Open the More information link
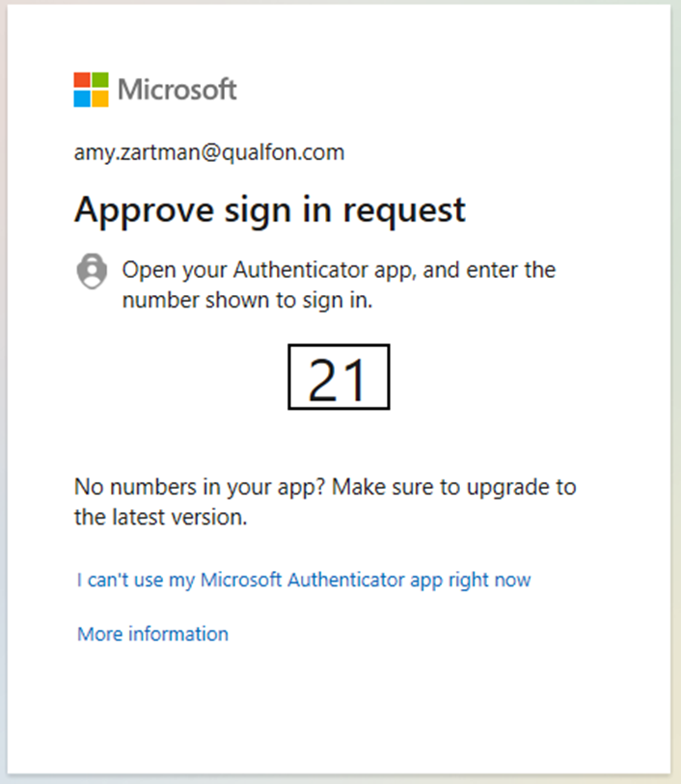 (x=152, y=634)
